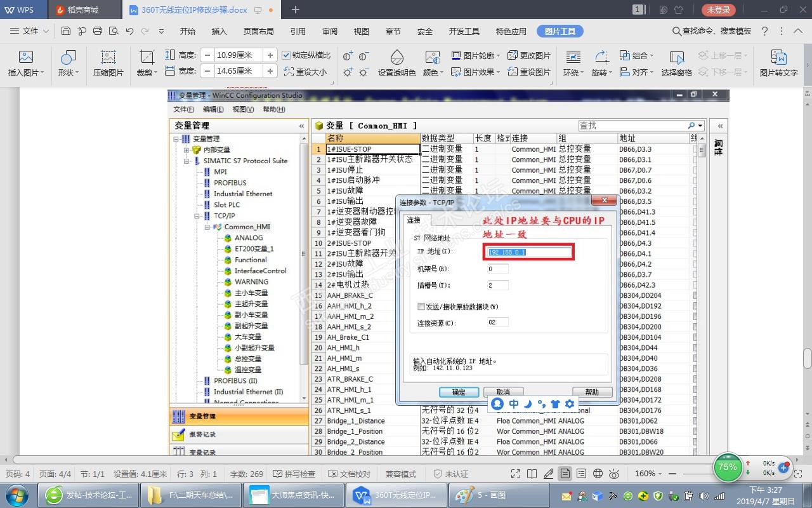This screenshot has height=508, width=812.
Task: Click the Redo arrow icon
Action: coord(145,31)
